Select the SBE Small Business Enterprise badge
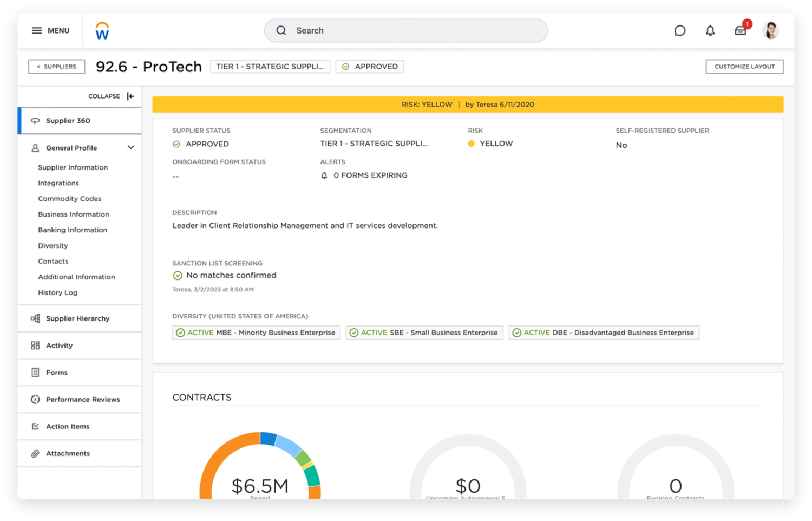The width and height of the screenshot is (812, 521). [424, 333]
